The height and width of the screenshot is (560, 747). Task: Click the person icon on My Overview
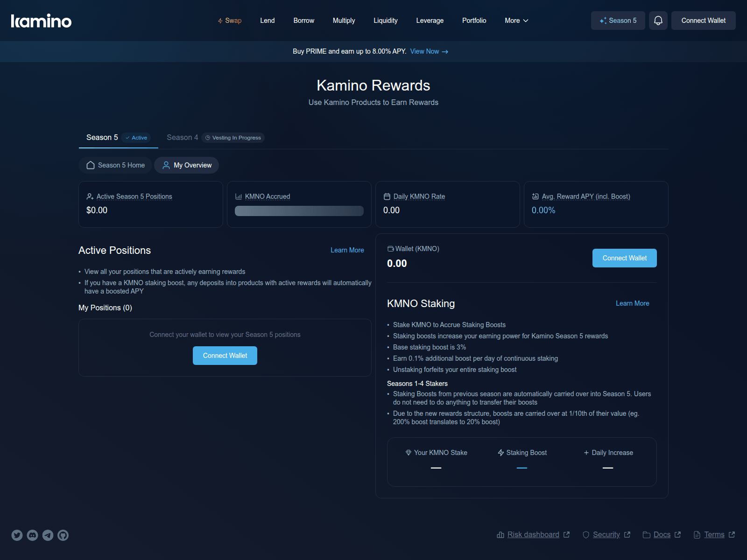click(x=166, y=165)
